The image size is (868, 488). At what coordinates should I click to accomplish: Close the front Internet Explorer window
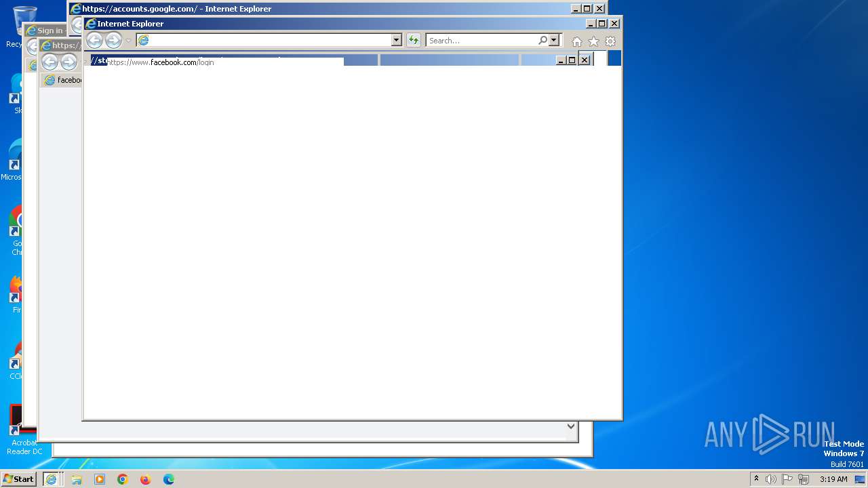point(614,24)
